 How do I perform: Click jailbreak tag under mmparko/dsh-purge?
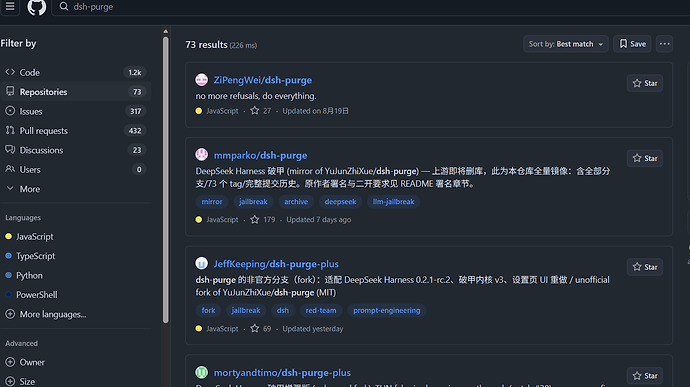click(253, 202)
